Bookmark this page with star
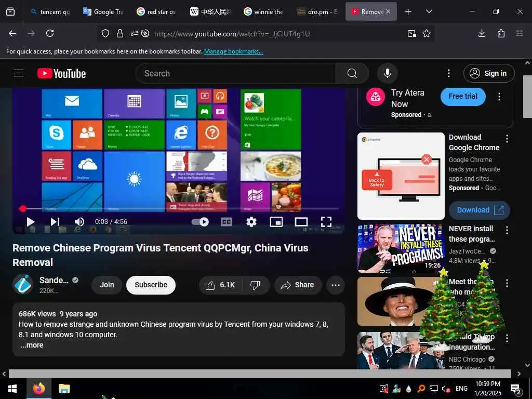Screen dimensions: 532x399 point(427,33)
